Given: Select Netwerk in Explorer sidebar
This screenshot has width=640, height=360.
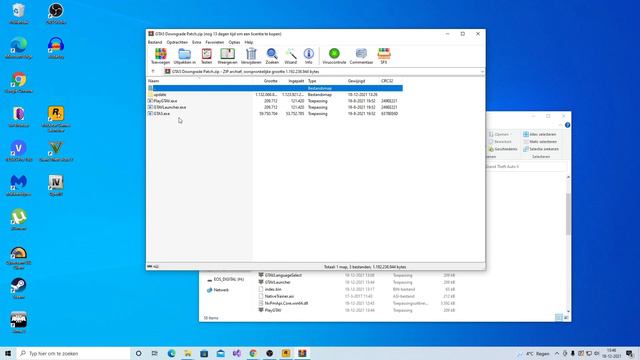Looking at the screenshot, I should coord(218,290).
